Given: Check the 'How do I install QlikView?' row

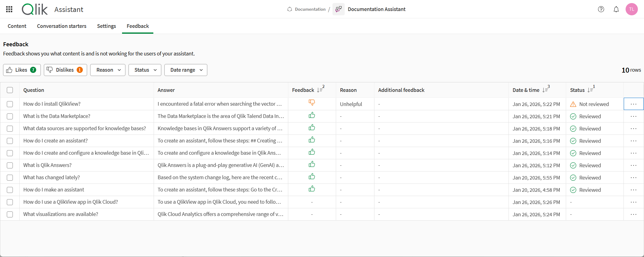Looking at the screenshot, I should tap(10, 104).
